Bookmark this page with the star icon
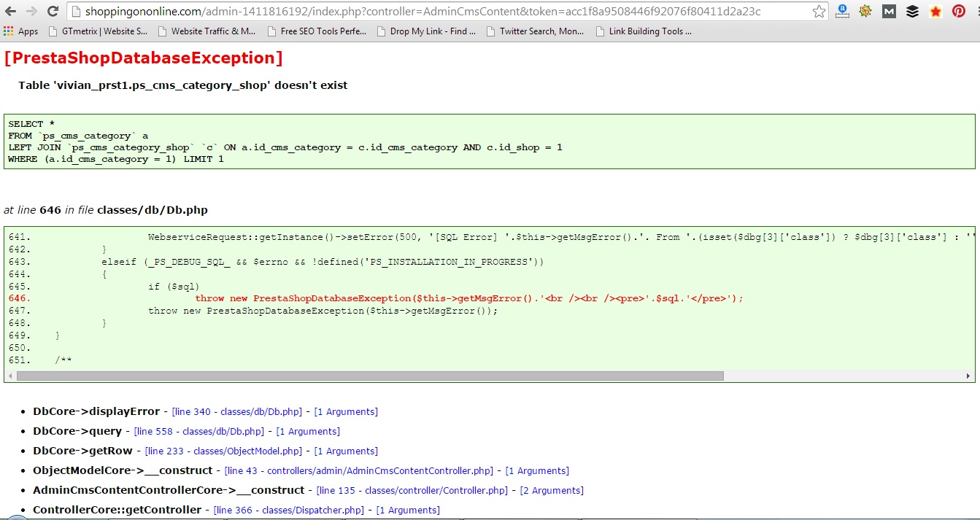Image resolution: width=980 pixels, height=520 pixels. point(819,12)
